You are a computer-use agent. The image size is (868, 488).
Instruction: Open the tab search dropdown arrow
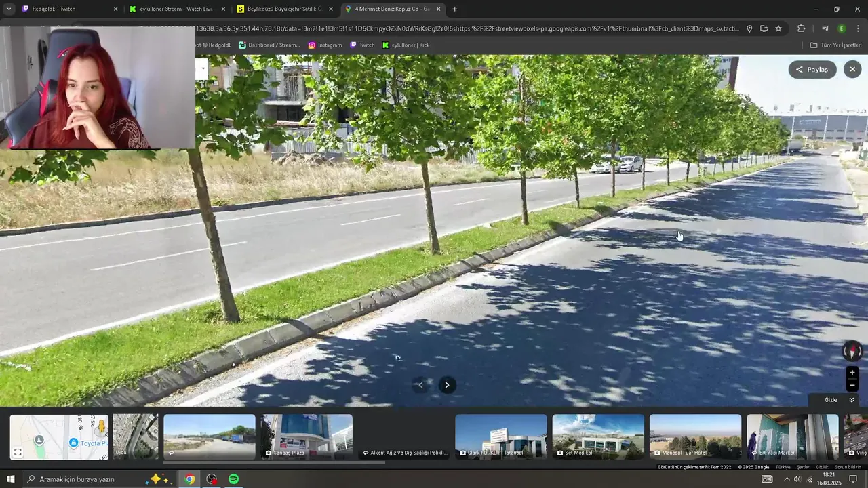(8, 9)
